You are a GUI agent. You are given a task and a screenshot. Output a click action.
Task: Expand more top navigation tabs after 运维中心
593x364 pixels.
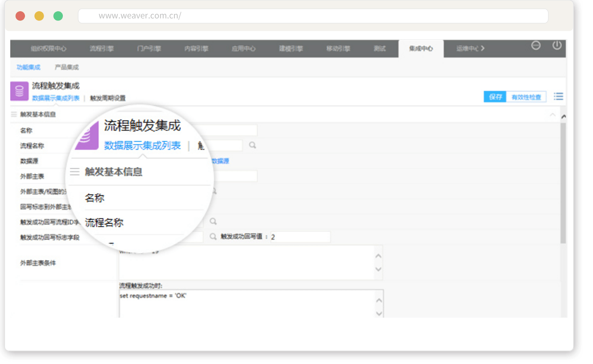click(x=483, y=48)
